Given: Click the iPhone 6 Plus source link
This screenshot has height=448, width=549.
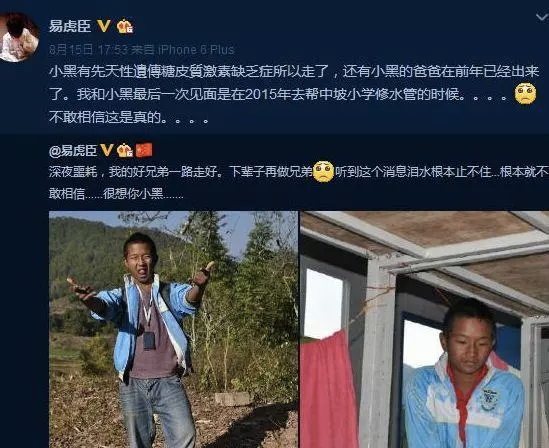Looking at the screenshot, I should 196,50.
